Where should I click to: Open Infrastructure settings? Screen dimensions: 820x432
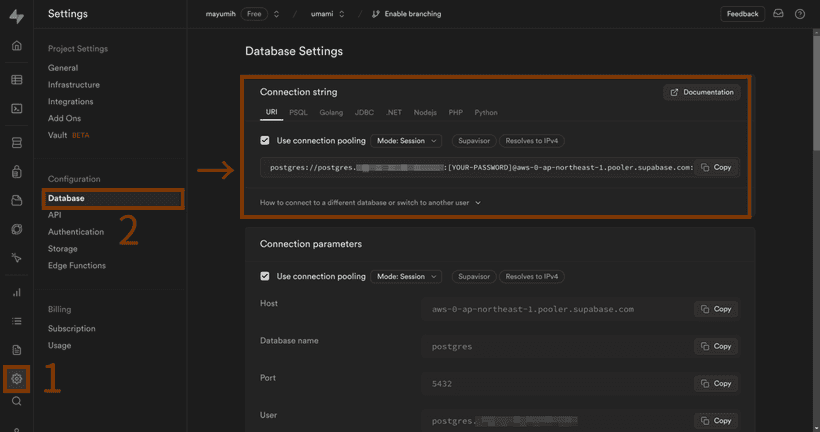point(74,85)
